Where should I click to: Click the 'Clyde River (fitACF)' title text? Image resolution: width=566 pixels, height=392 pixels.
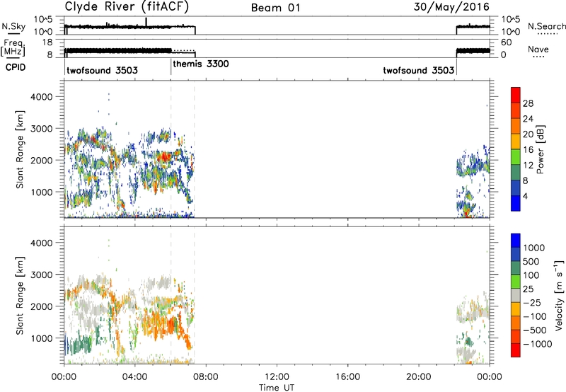[127, 7]
